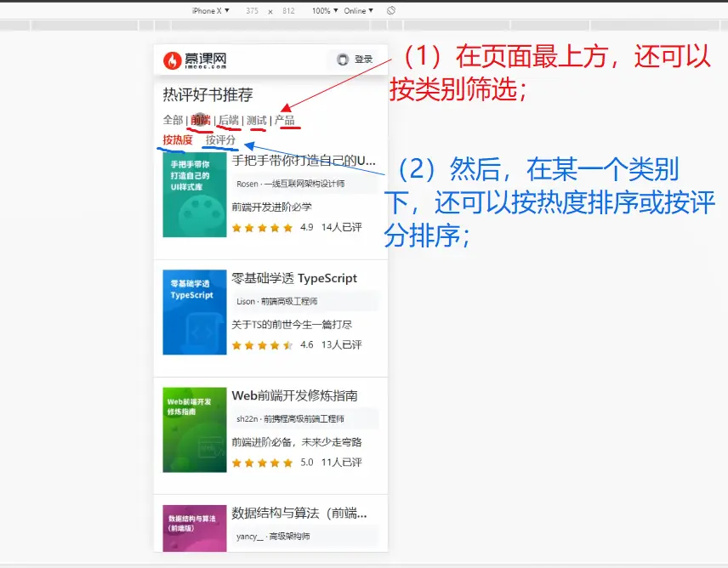Click the viewport height field showing 812
This screenshot has height=568, width=728.
(288, 11)
